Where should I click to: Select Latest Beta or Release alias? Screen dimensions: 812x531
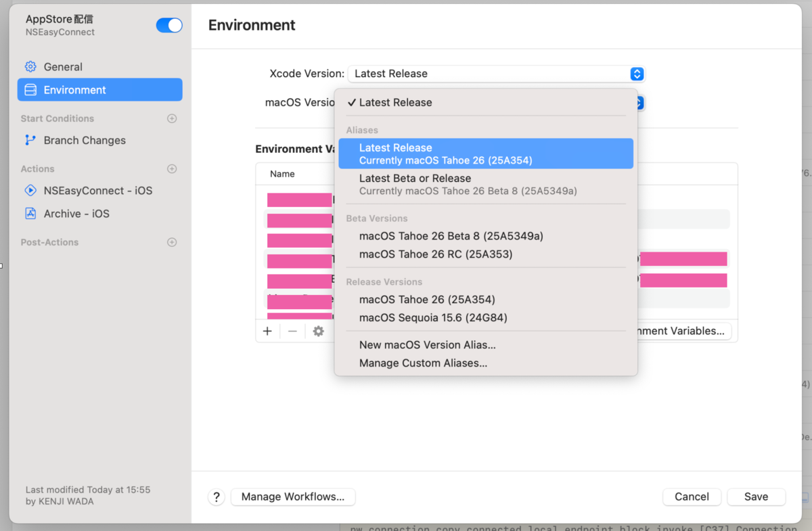[x=486, y=185]
